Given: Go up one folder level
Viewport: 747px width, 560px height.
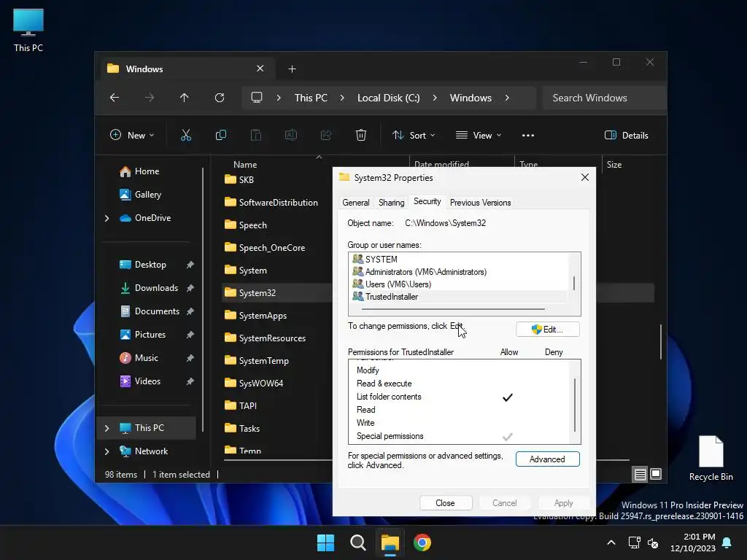Looking at the screenshot, I should 185,98.
